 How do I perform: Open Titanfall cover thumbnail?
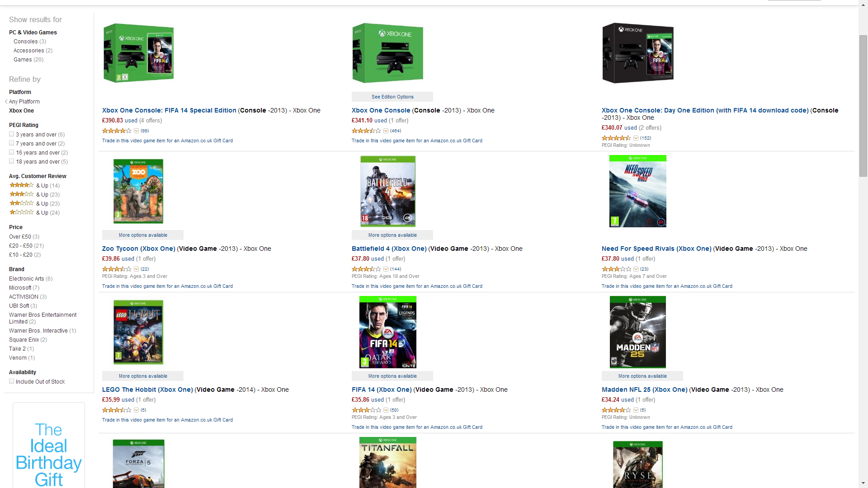pyautogui.click(x=388, y=462)
